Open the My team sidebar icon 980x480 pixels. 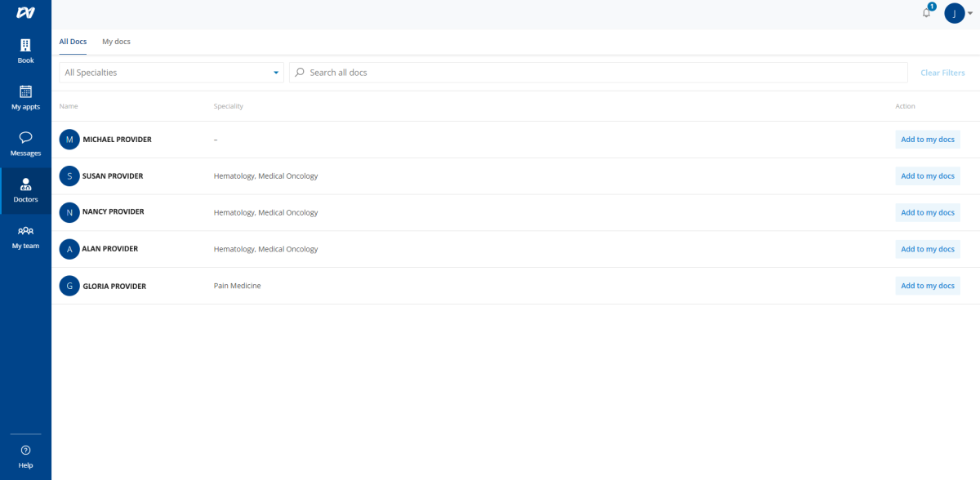24,234
